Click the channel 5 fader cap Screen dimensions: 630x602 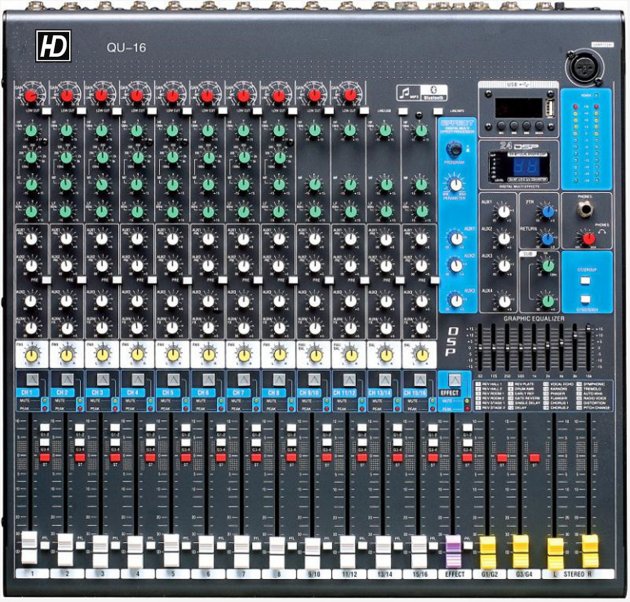point(172,551)
